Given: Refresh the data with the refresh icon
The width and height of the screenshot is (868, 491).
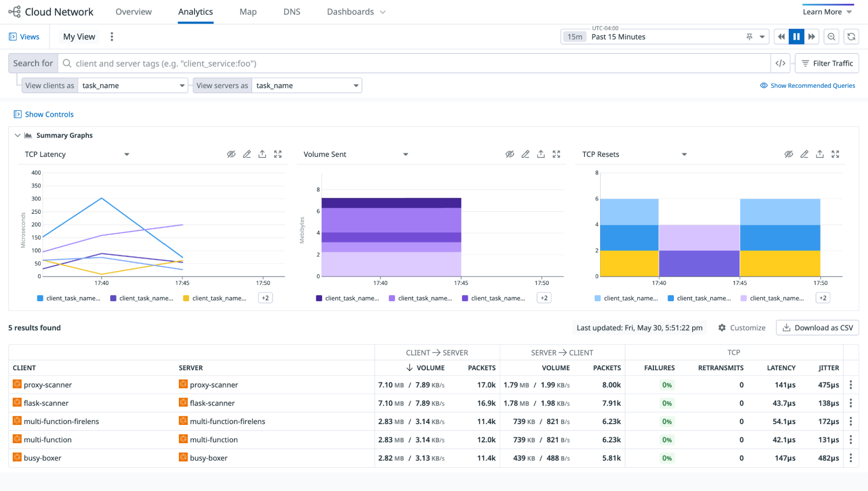Looking at the screenshot, I should [x=851, y=36].
